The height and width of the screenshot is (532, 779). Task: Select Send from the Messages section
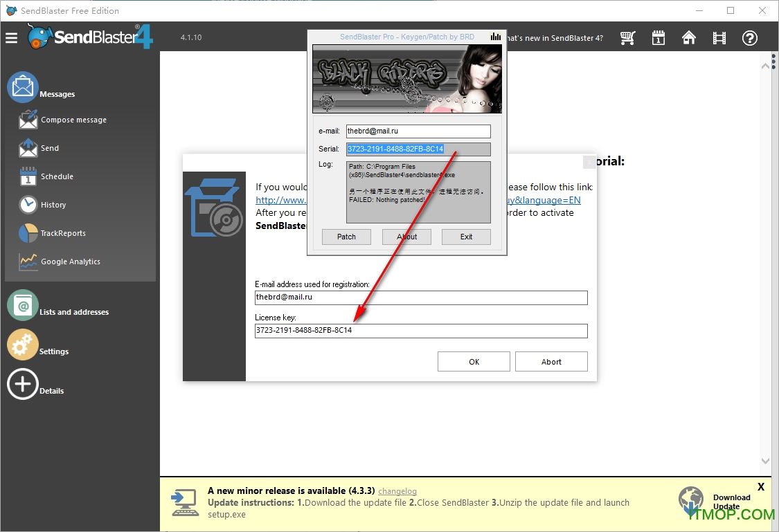(x=50, y=148)
